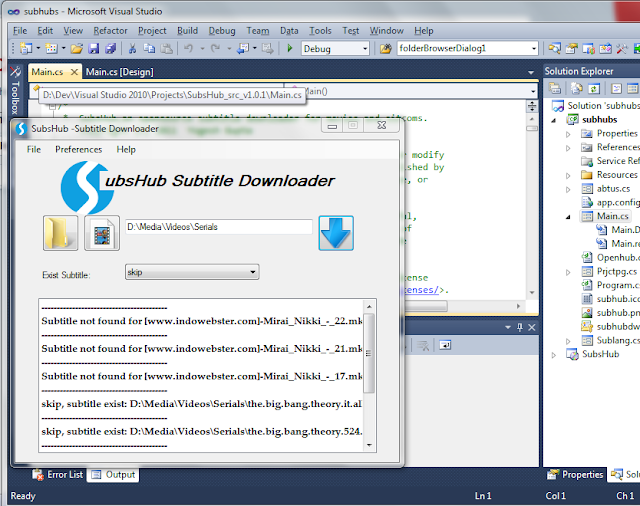Open the File menu in SubsHub window

34,150
